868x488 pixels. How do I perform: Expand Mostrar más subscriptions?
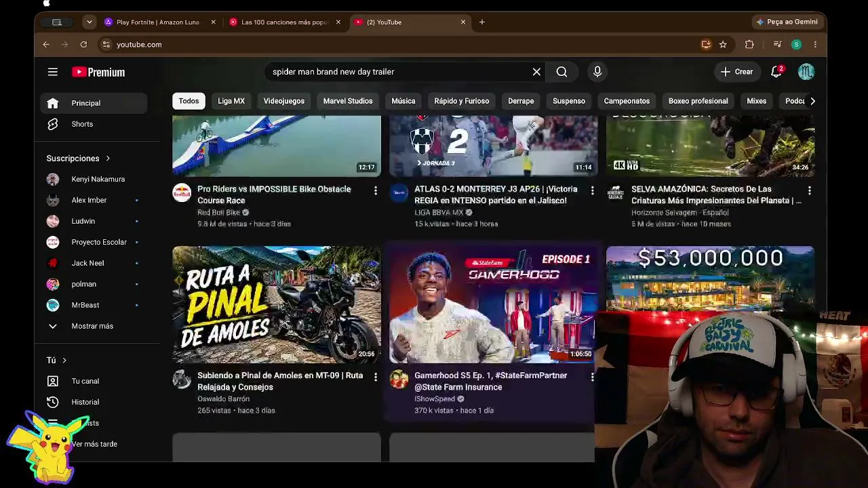coord(92,326)
